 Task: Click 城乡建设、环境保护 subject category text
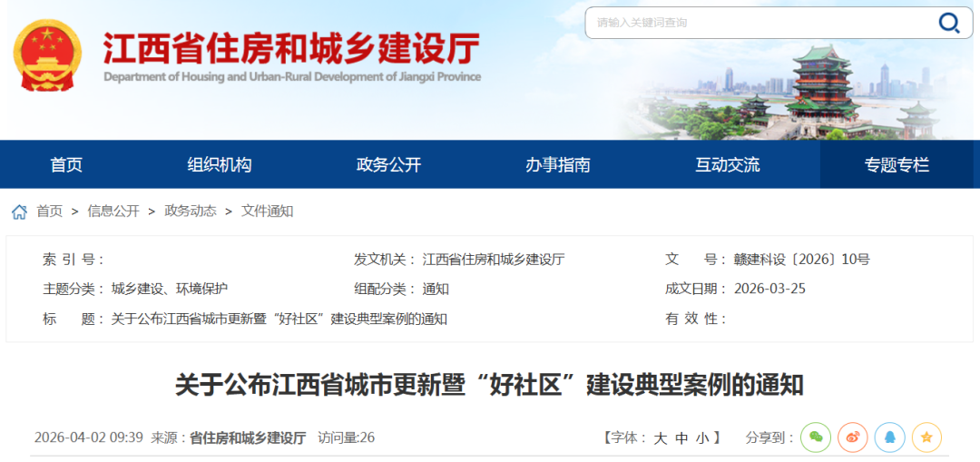[x=170, y=289]
